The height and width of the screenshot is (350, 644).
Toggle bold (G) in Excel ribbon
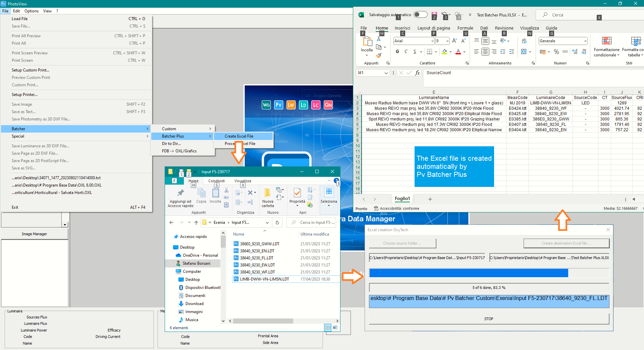coord(397,52)
